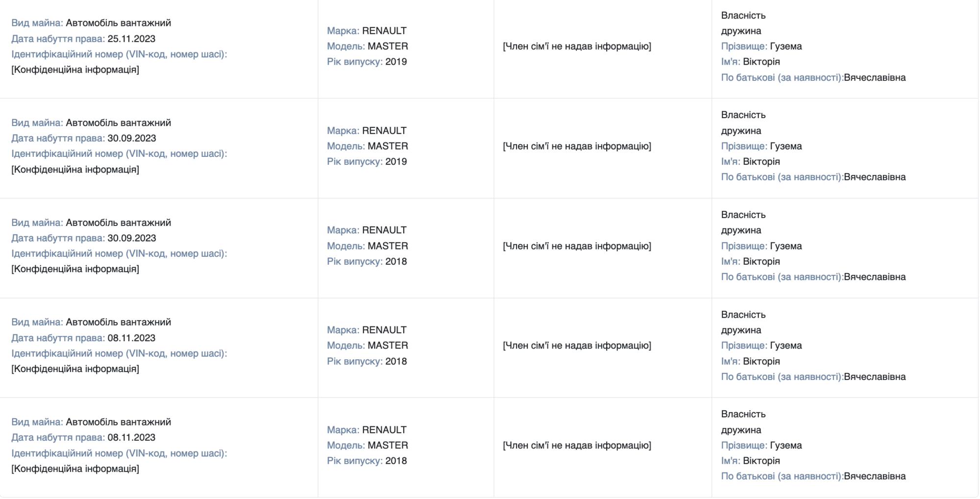Click 'Власність' ownership text in last row
This screenshot has width=980, height=499.
click(x=743, y=414)
